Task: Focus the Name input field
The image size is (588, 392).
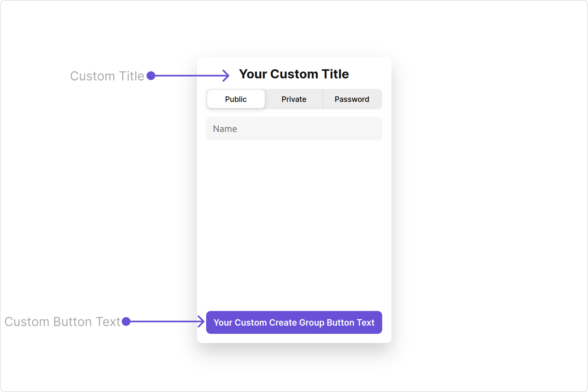Action: pyautogui.click(x=294, y=129)
